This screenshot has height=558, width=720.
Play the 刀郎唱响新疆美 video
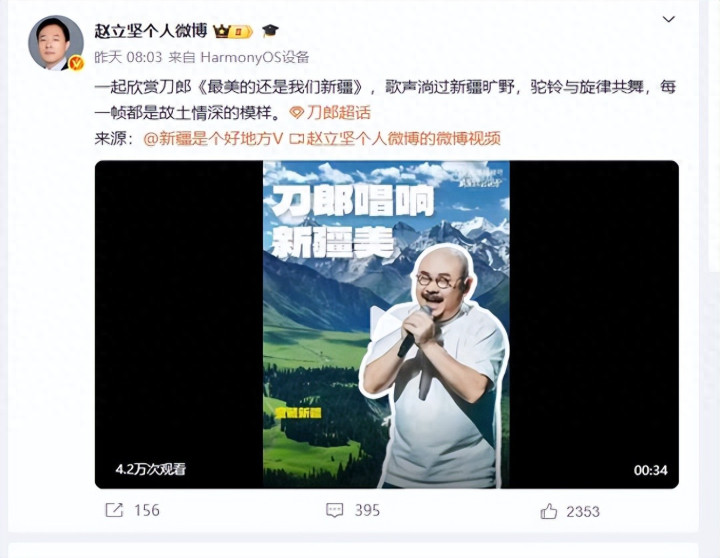pyautogui.click(x=386, y=324)
